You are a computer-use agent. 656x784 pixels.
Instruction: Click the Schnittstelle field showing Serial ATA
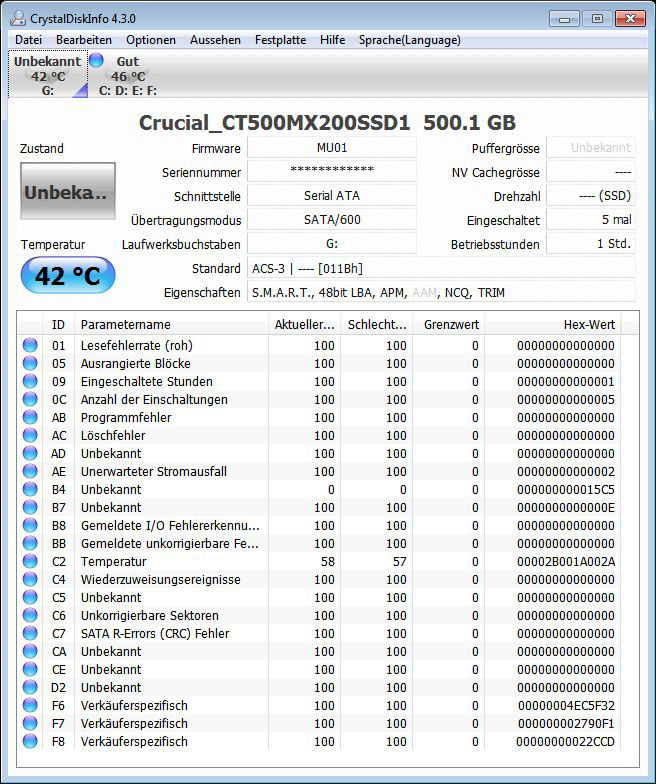point(332,196)
